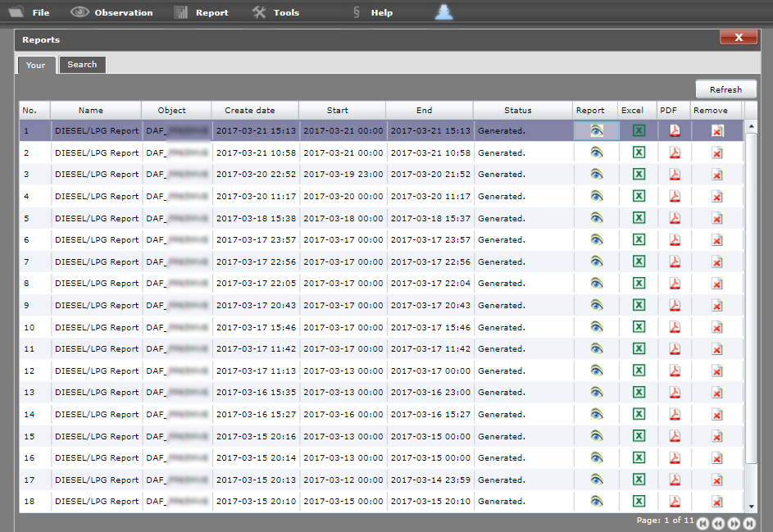Viewport: 773px width, 532px height.
Task: View the report in row 1
Action: tap(596, 131)
